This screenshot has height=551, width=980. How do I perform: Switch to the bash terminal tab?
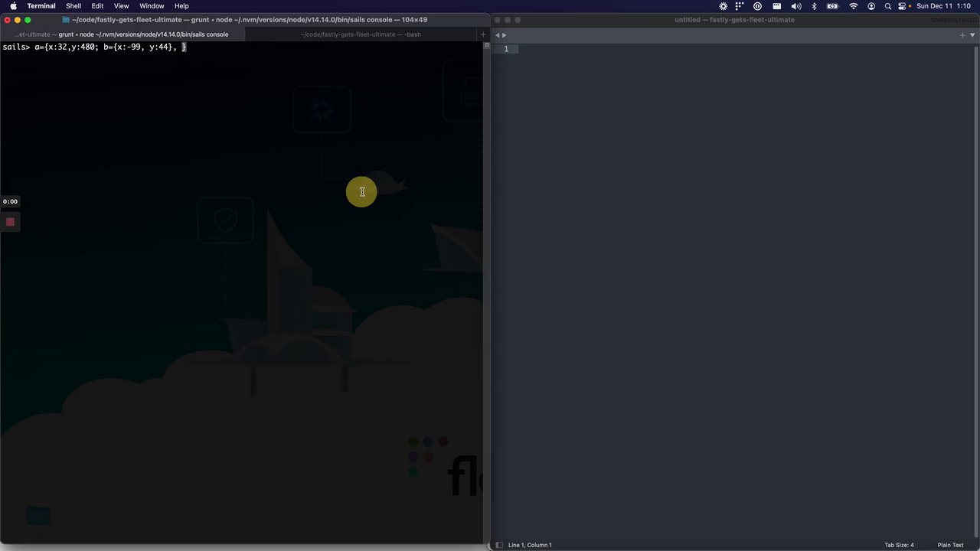tap(361, 34)
